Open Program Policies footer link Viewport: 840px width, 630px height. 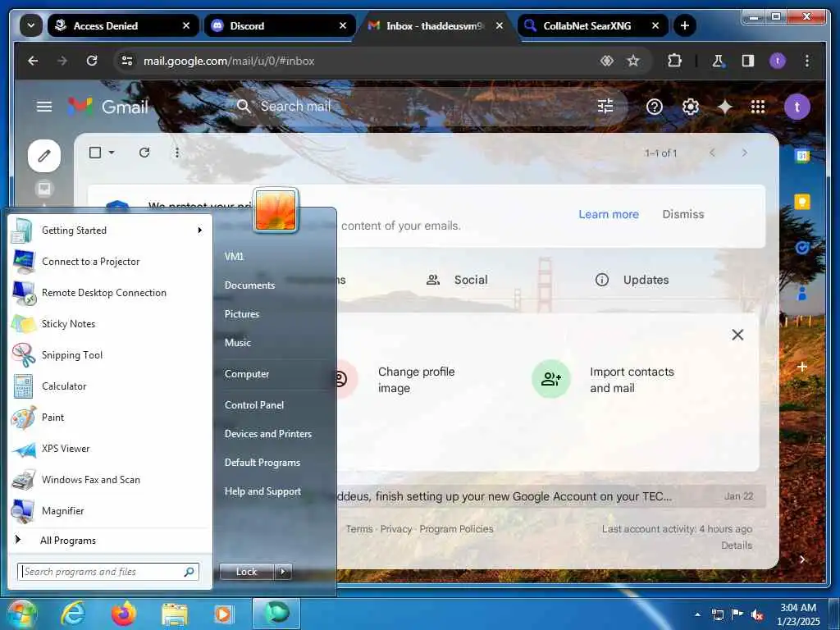(456, 529)
